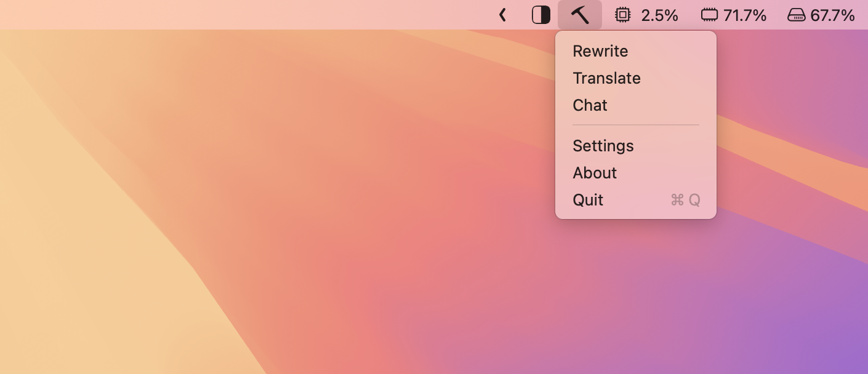868x374 pixels.
Task: Click the 2.5% CPU usage reading
Action: [x=659, y=15]
